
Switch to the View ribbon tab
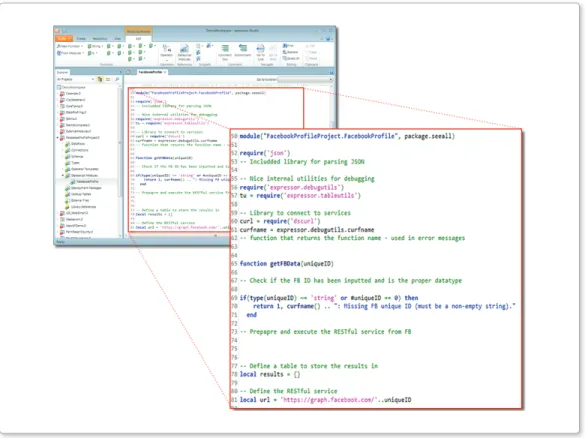tap(118, 38)
